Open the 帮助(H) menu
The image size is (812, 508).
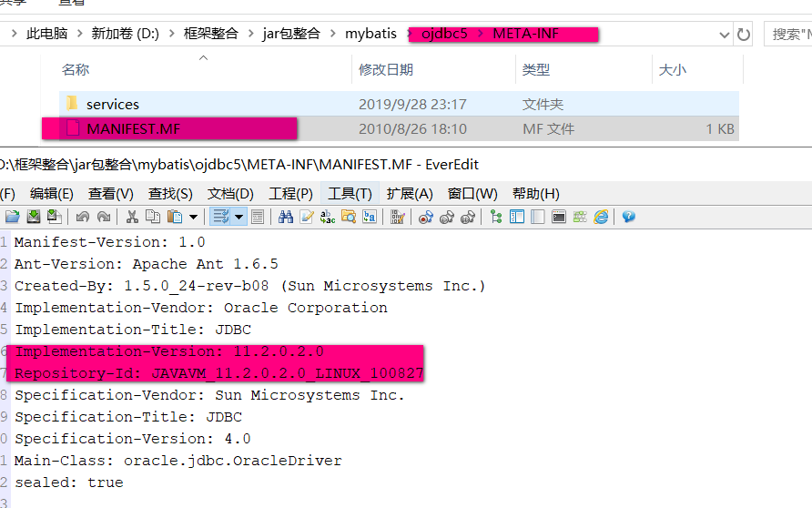(x=536, y=194)
